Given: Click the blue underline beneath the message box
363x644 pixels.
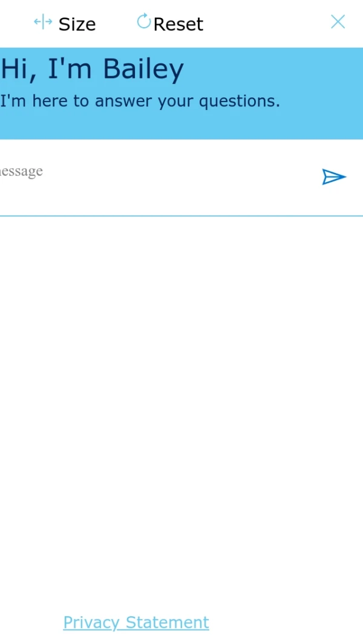Looking at the screenshot, I should pyautogui.click(x=181, y=216).
